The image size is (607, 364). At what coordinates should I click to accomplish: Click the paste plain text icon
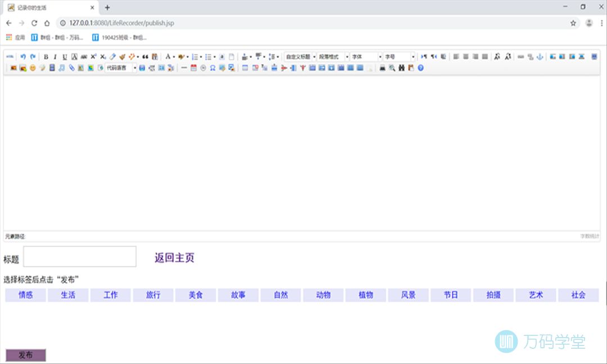point(155,57)
